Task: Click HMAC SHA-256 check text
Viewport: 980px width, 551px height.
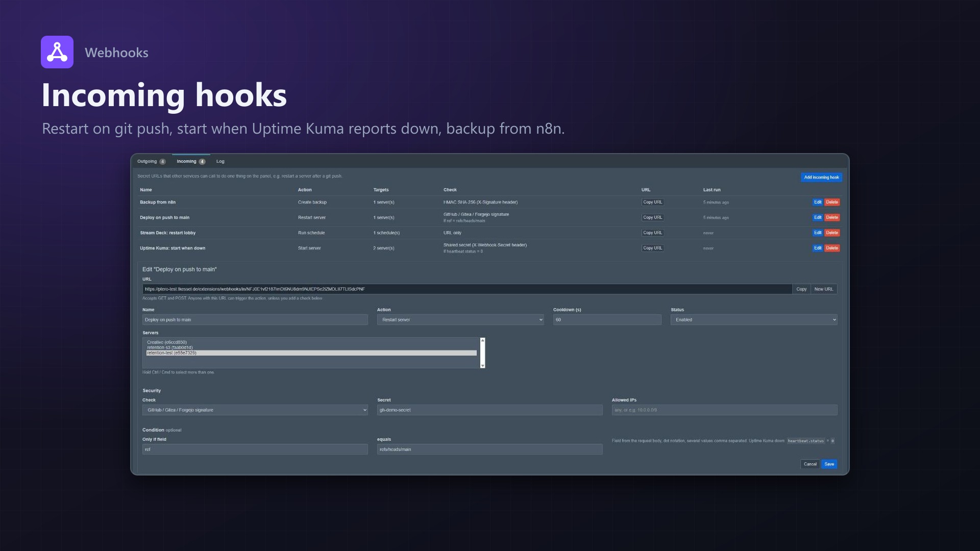Action: point(480,202)
